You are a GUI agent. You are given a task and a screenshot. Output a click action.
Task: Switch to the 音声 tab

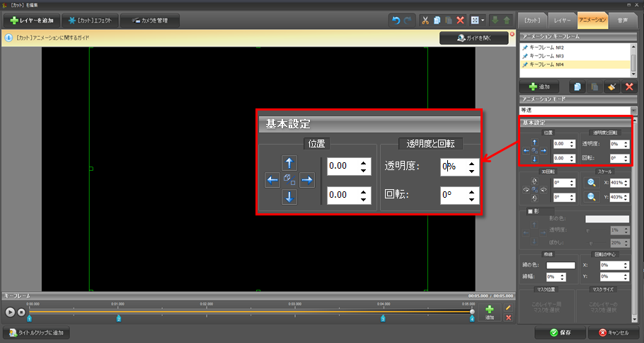[x=621, y=21]
